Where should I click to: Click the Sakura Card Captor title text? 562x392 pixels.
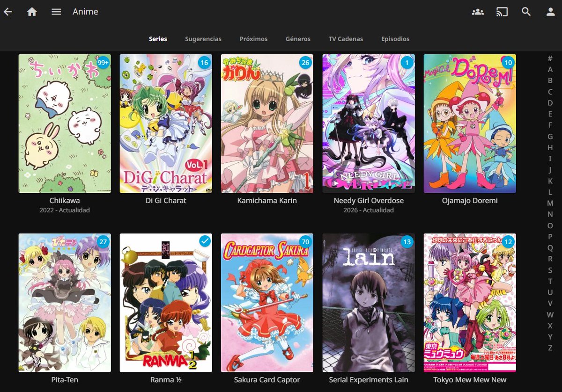pyautogui.click(x=267, y=379)
